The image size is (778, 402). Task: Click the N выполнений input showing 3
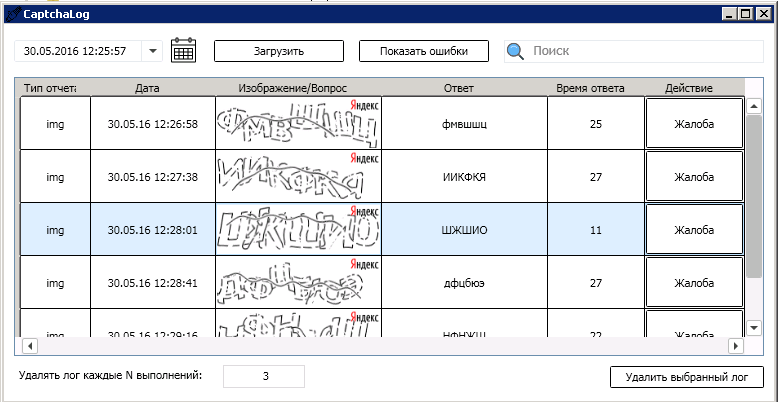click(264, 376)
